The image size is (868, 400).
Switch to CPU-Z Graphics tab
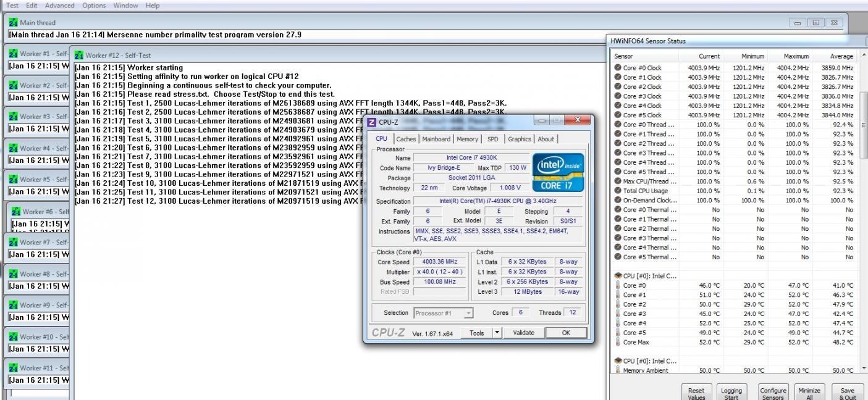tap(519, 139)
